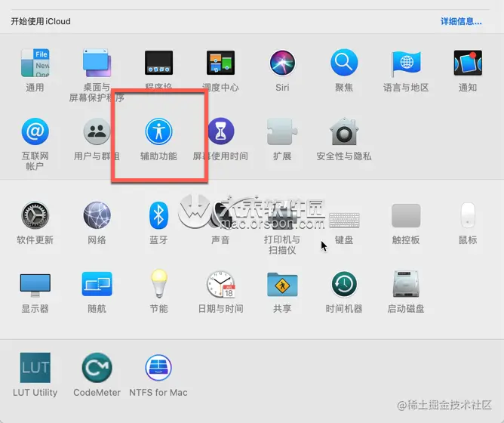Click the 详细信息... link
The image size is (504, 423).
(461, 22)
